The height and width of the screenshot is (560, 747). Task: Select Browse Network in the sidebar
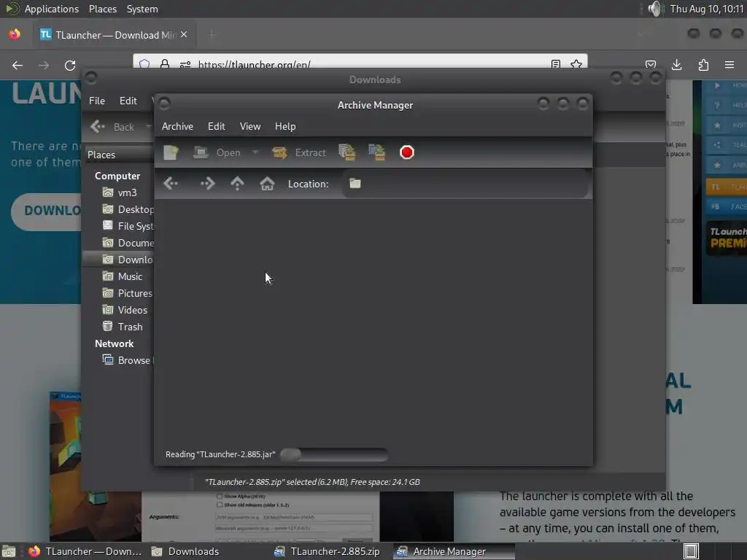[127, 360]
